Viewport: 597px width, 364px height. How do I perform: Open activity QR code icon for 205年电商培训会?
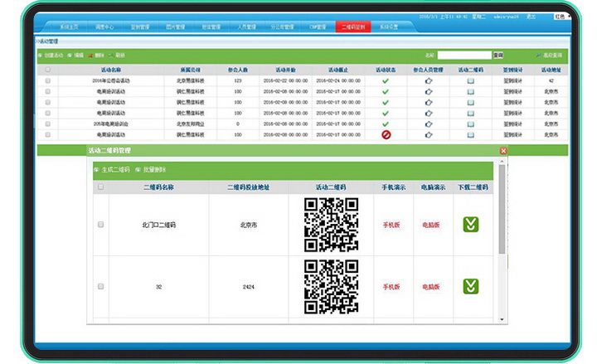[471, 124]
